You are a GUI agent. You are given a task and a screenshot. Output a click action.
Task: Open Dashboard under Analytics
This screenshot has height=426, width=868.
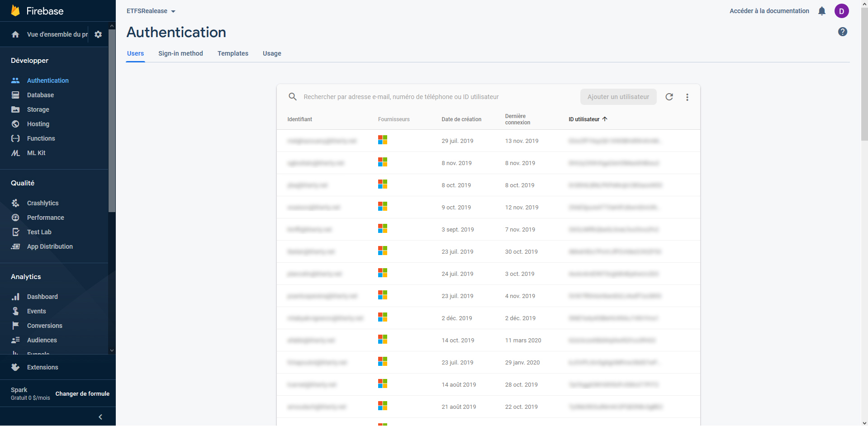pyautogui.click(x=42, y=297)
